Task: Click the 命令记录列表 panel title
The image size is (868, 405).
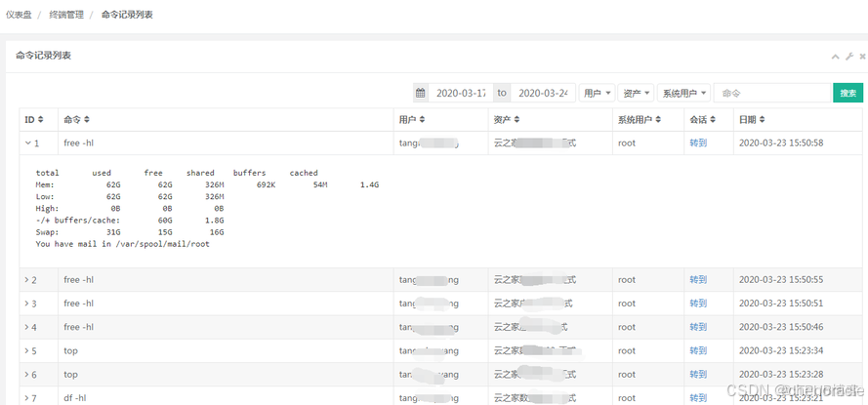Action: pos(43,56)
